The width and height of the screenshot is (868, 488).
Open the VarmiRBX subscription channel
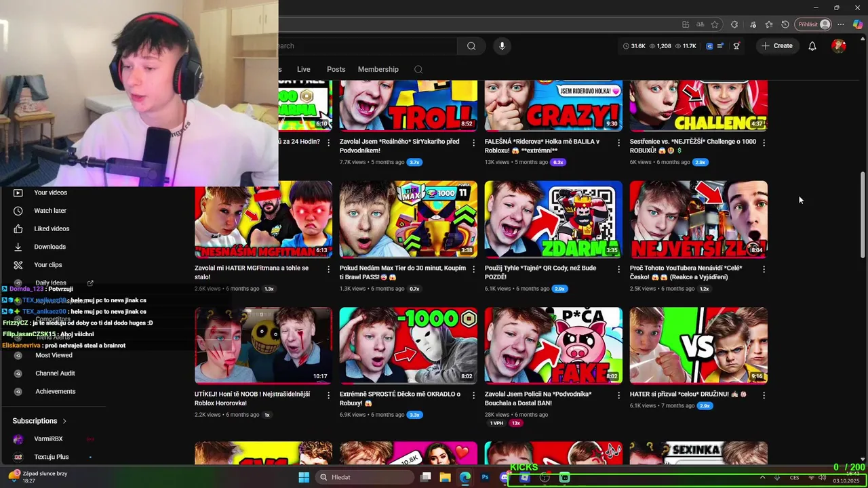(x=48, y=439)
